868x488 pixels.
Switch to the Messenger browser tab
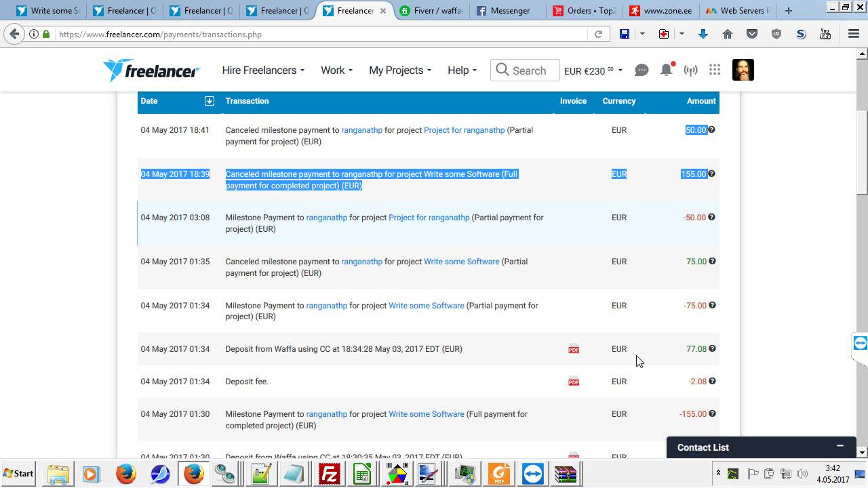pos(509,11)
